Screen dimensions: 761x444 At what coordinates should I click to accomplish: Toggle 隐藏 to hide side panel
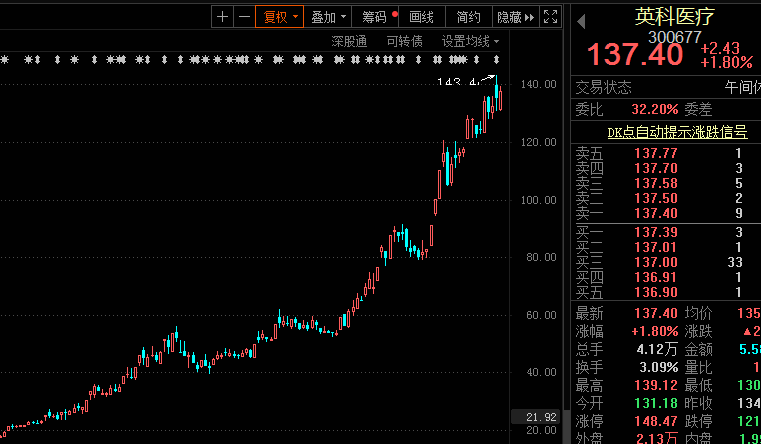(x=509, y=18)
